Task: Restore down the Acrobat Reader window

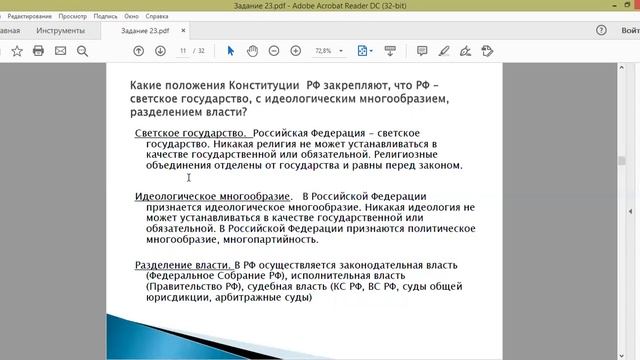Action: pyautogui.click(x=627, y=5)
